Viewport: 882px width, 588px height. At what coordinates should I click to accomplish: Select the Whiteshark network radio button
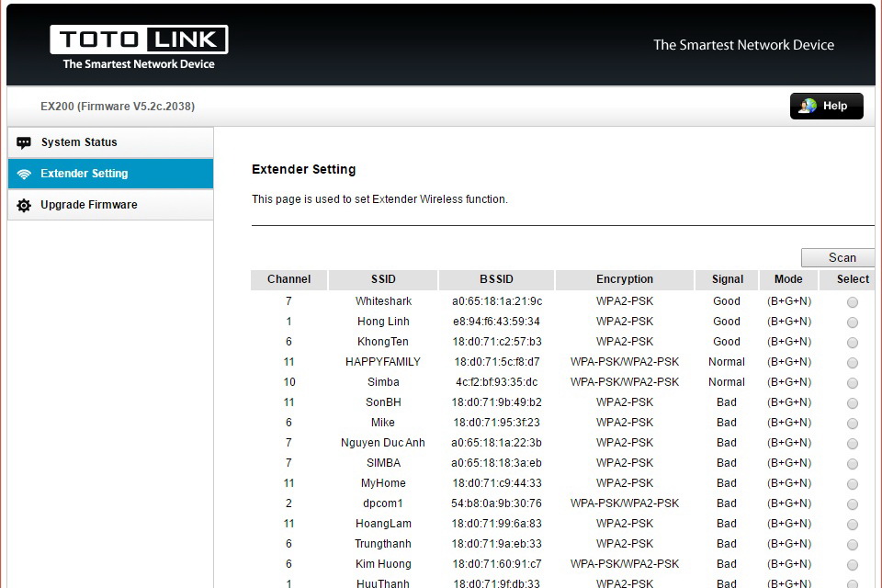(x=853, y=302)
